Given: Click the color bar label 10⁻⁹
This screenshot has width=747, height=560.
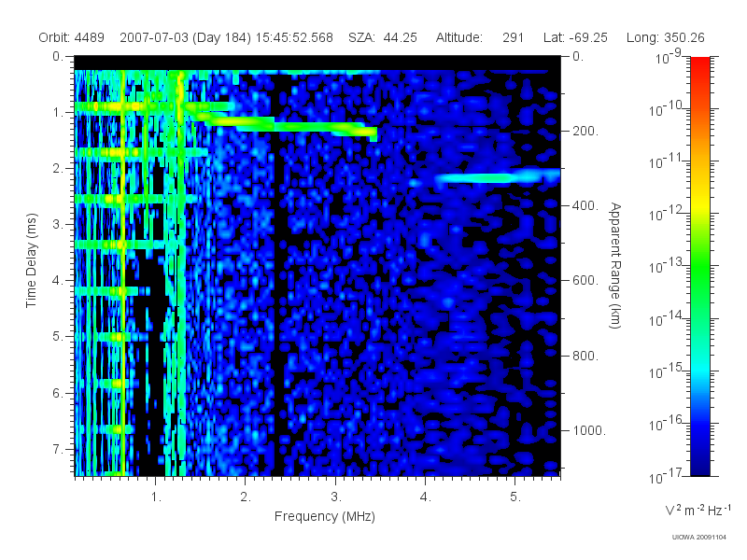Looking at the screenshot, I should click(669, 58).
